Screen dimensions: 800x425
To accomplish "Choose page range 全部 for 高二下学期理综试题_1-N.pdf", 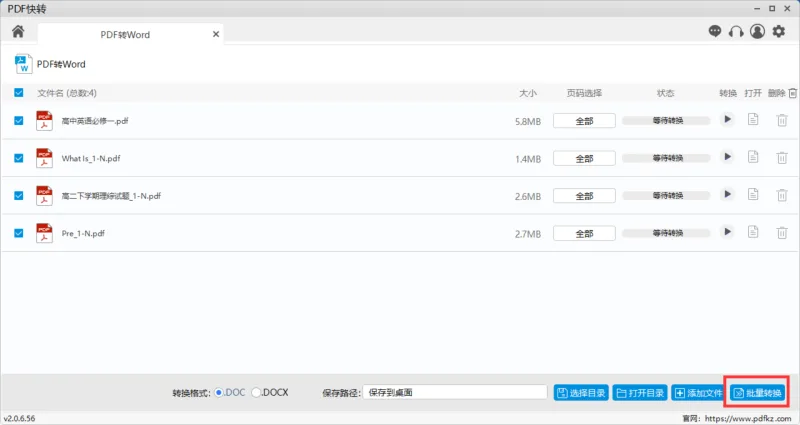I will coord(584,196).
